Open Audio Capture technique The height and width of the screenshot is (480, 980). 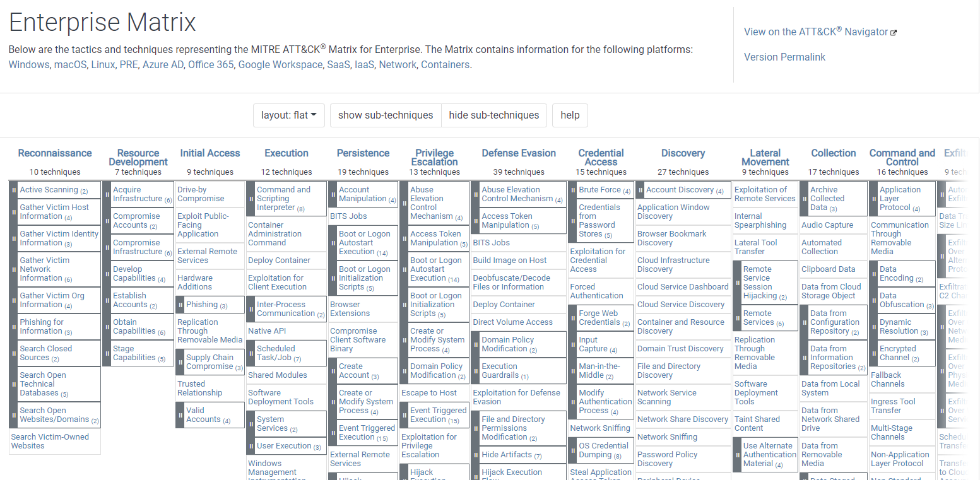click(827, 225)
